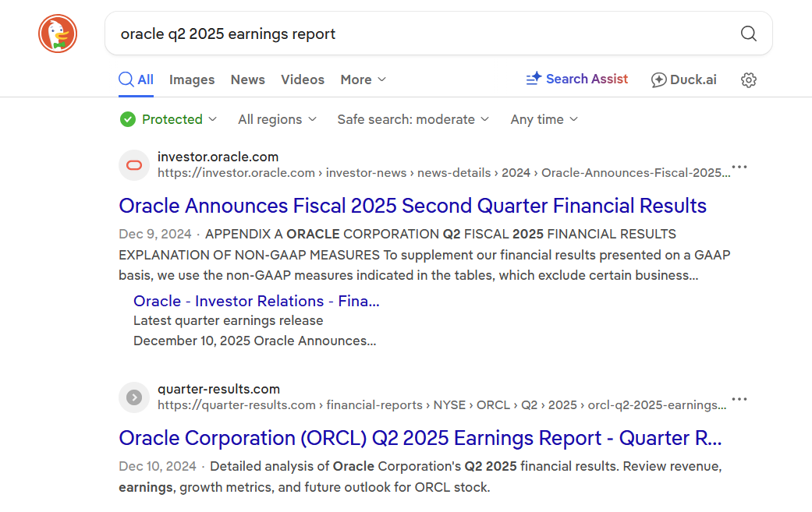Expand the More tab menu
This screenshot has width=812, height=512.
click(x=363, y=79)
